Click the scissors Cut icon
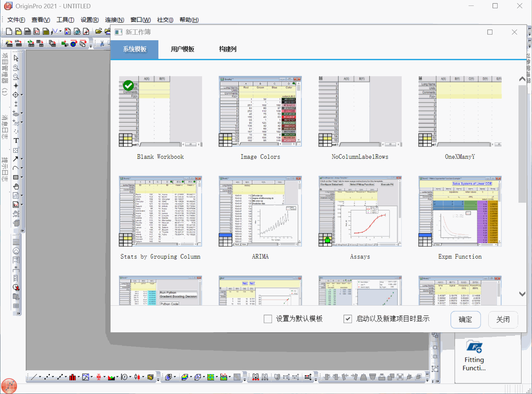 pyautogui.click(x=102, y=43)
